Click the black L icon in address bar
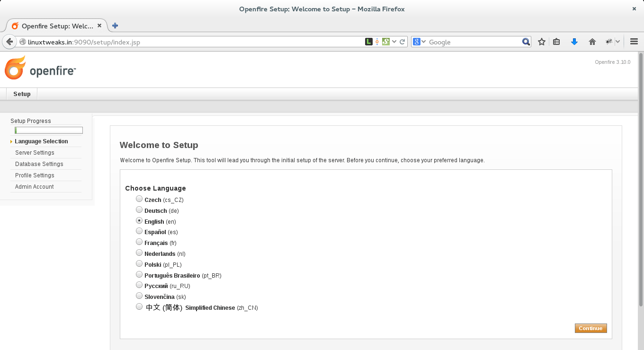The image size is (644, 350). pyautogui.click(x=368, y=42)
